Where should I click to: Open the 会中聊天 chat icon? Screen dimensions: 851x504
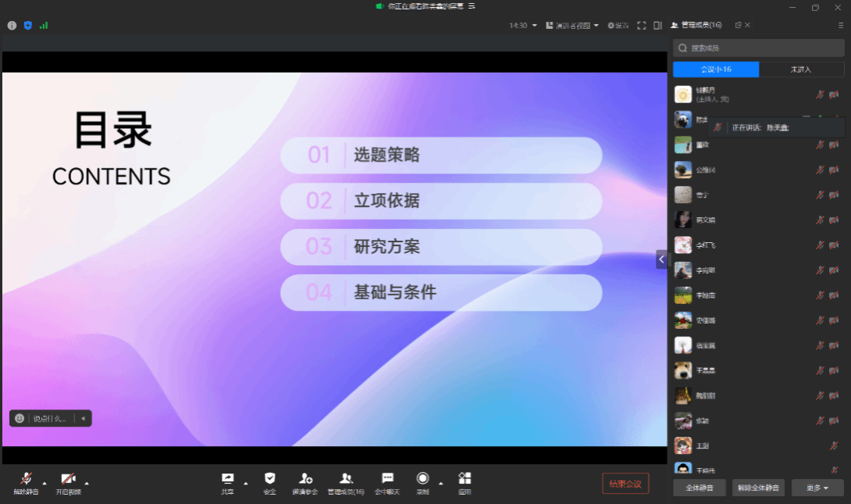pyautogui.click(x=387, y=478)
